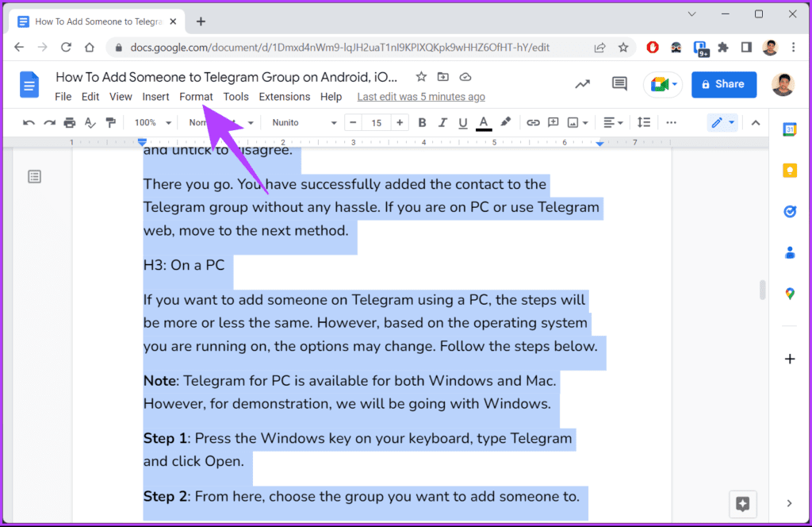812x527 pixels.
Task: Activate the Paint format roller
Action: click(x=110, y=123)
